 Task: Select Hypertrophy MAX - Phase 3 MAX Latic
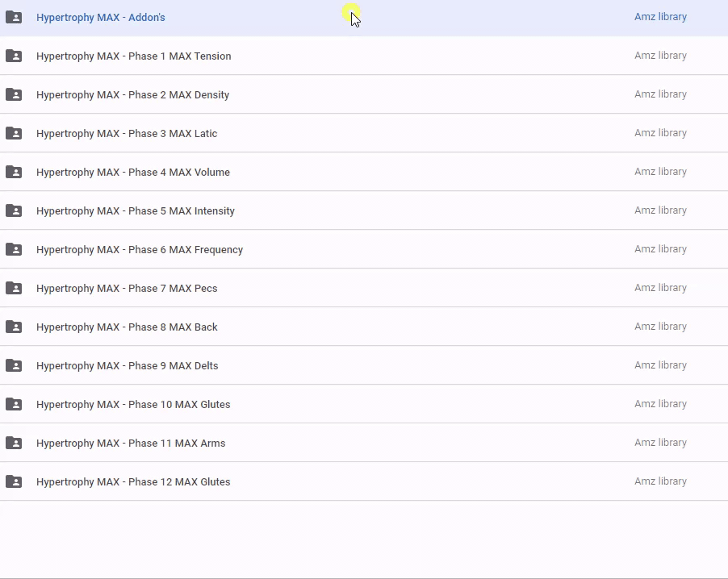(127, 133)
